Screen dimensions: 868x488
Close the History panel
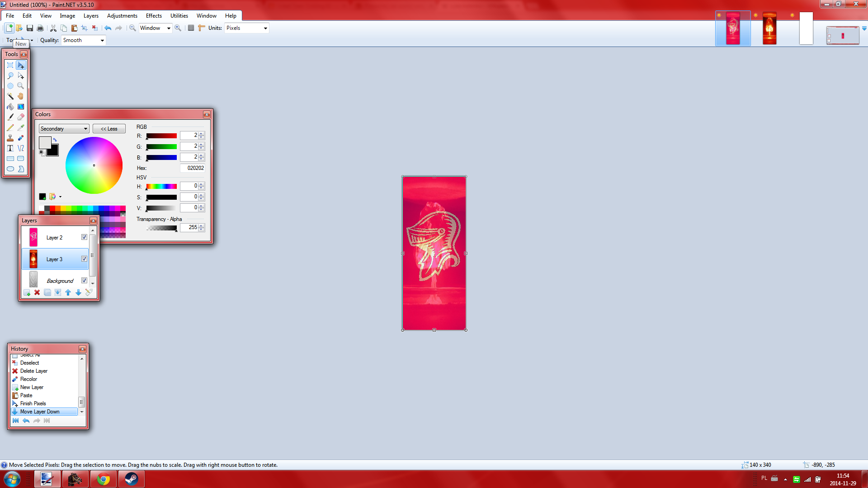pos(82,349)
